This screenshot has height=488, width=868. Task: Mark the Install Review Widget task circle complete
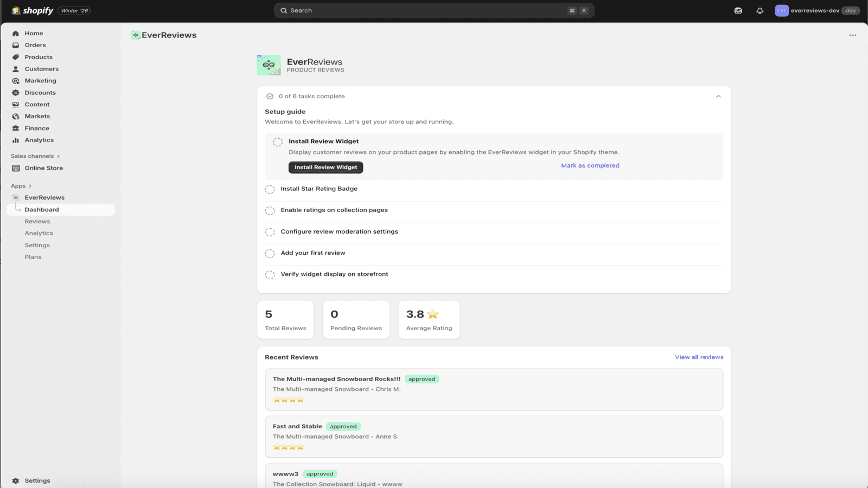[x=278, y=142]
